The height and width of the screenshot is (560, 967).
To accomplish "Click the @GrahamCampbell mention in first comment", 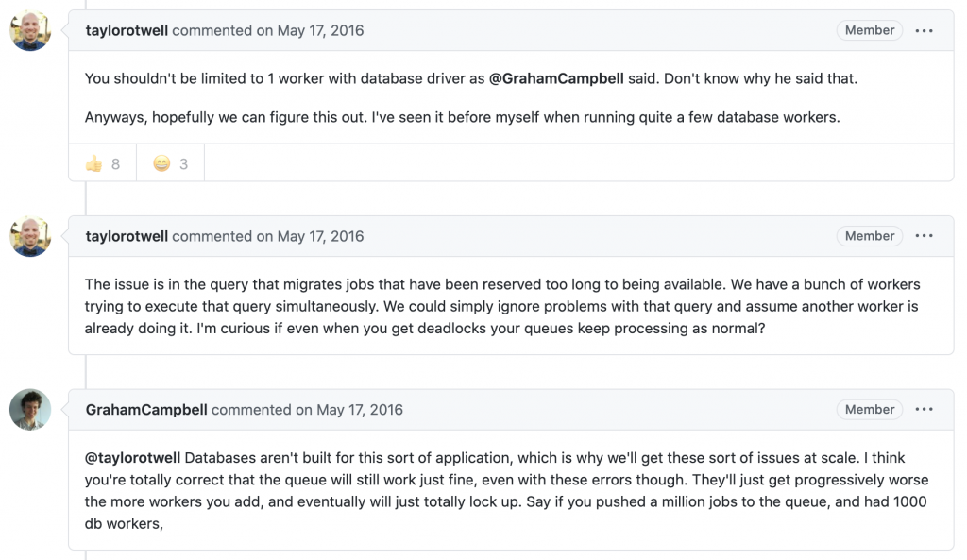I will coord(556,78).
